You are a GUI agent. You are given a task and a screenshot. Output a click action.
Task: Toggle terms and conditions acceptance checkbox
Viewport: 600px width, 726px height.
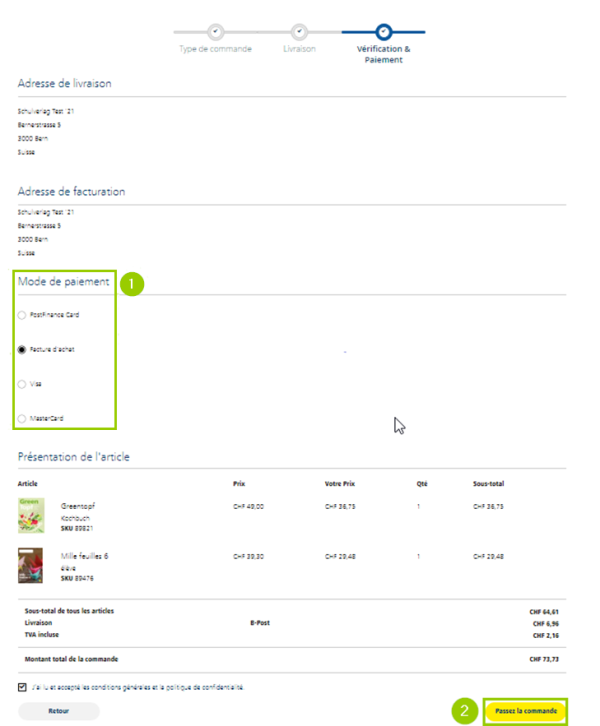[x=22, y=687]
